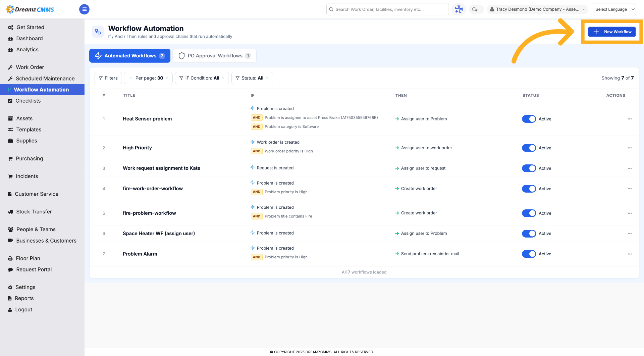Switch to PO Approval Workflows tab
The height and width of the screenshot is (356, 644).
(x=215, y=56)
